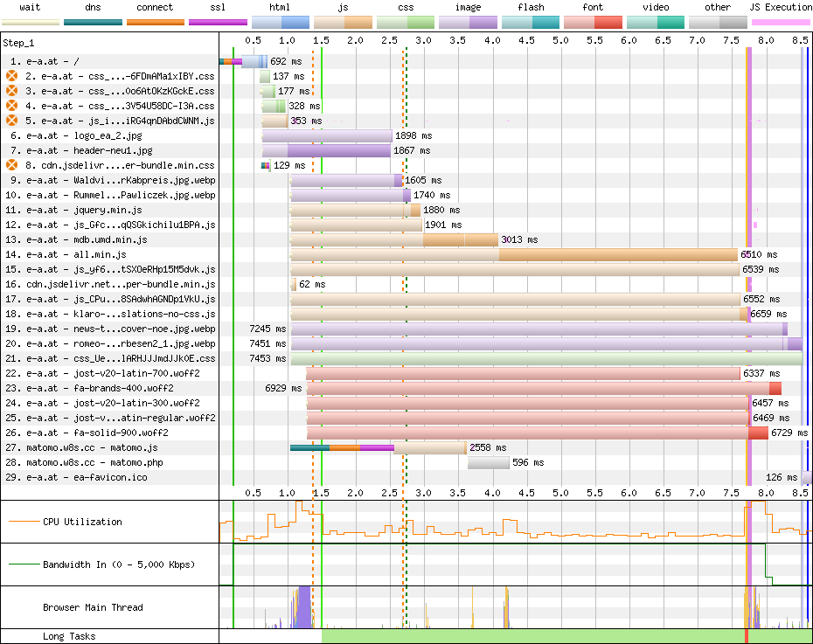This screenshot has height=644, width=813.
Task: Click the '7453 ms' timing value
Action: click(x=268, y=358)
